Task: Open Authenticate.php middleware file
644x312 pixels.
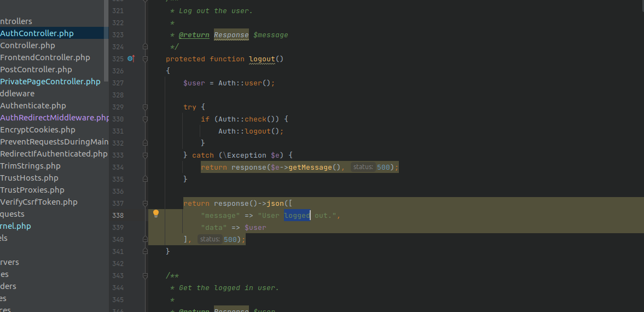Action: click(33, 106)
